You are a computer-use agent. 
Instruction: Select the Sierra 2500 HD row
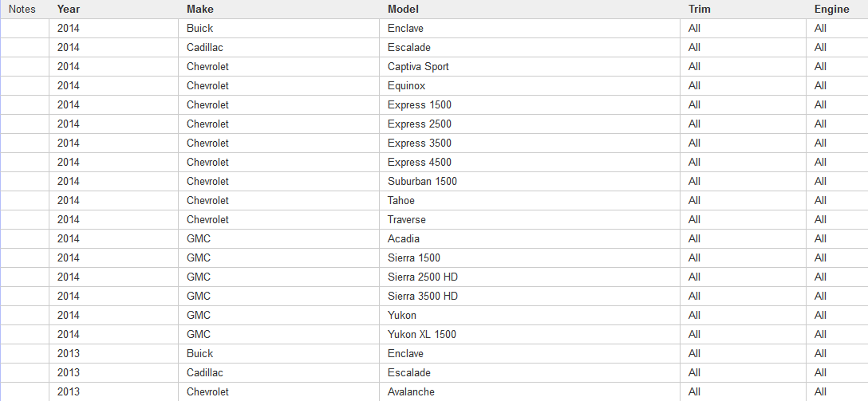(423, 277)
